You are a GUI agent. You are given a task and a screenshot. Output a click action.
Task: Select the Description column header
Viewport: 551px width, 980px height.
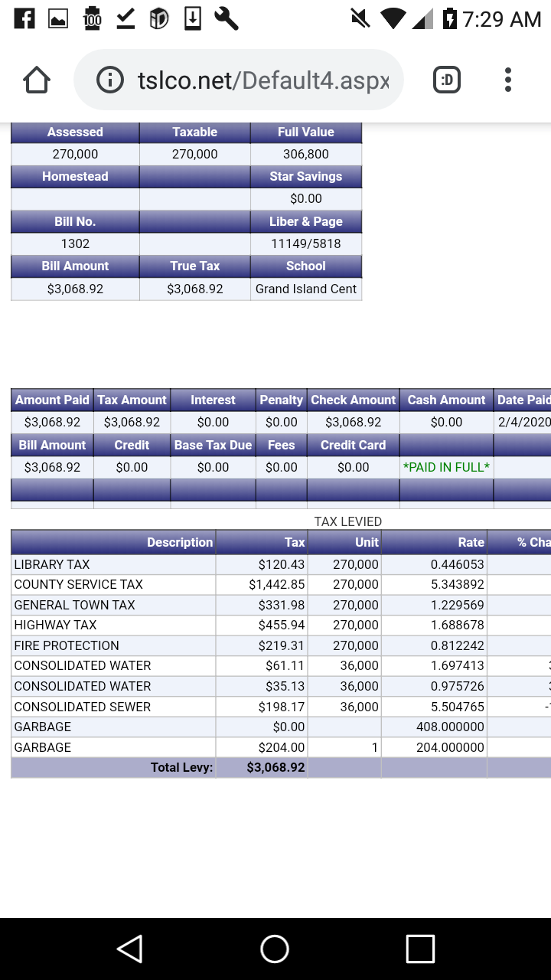click(x=179, y=542)
